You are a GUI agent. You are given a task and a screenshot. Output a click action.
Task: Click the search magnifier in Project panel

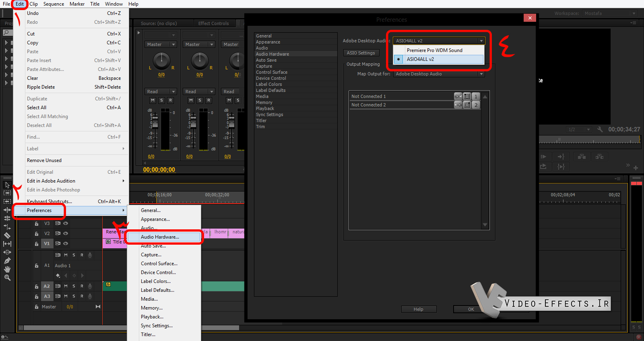click(7, 33)
